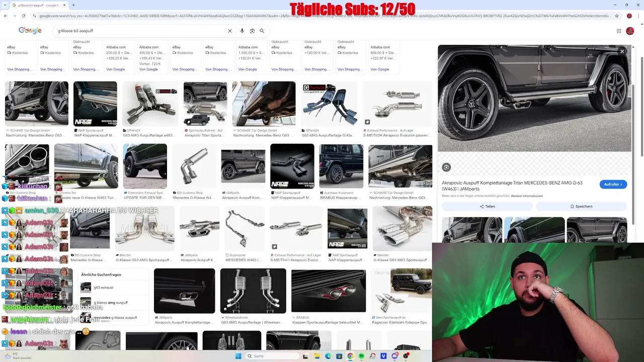Viewport: 644px width, 362px height.
Task: Open a new browser tab
Action: pos(73,5)
